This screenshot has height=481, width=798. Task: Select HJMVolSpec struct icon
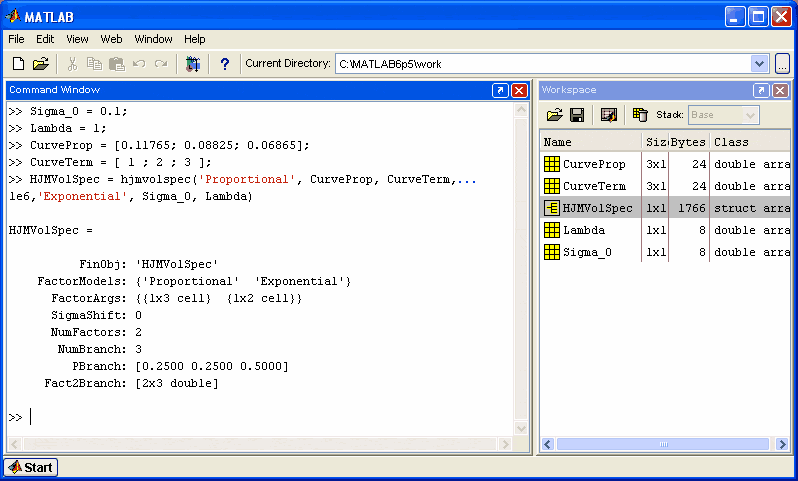[x=552, y=208]
